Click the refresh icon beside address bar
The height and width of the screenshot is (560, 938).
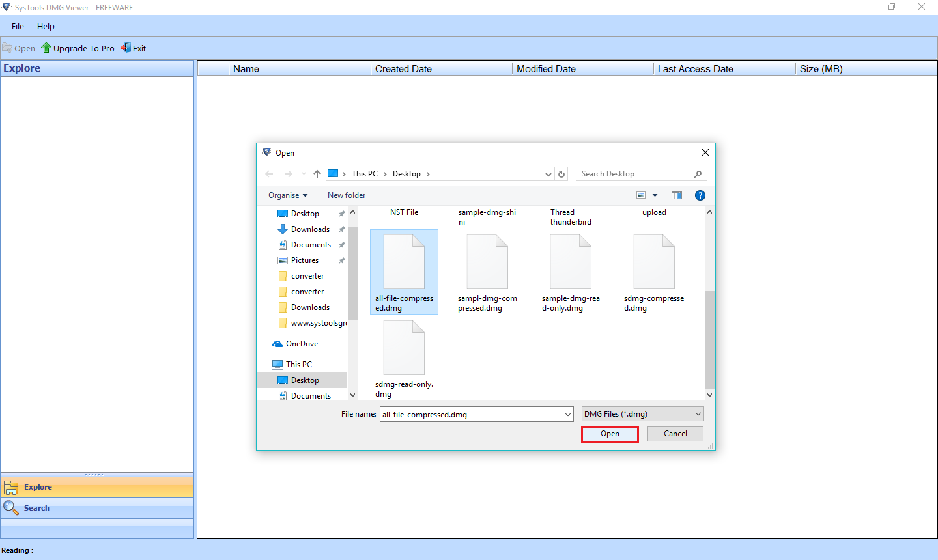coord(561,174)
